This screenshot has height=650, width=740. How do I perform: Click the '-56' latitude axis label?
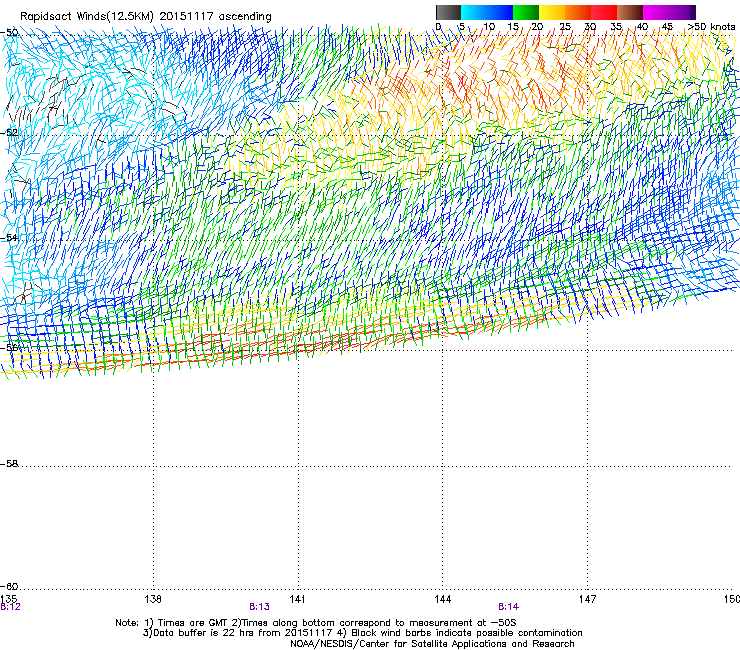(x=9, y=347)
